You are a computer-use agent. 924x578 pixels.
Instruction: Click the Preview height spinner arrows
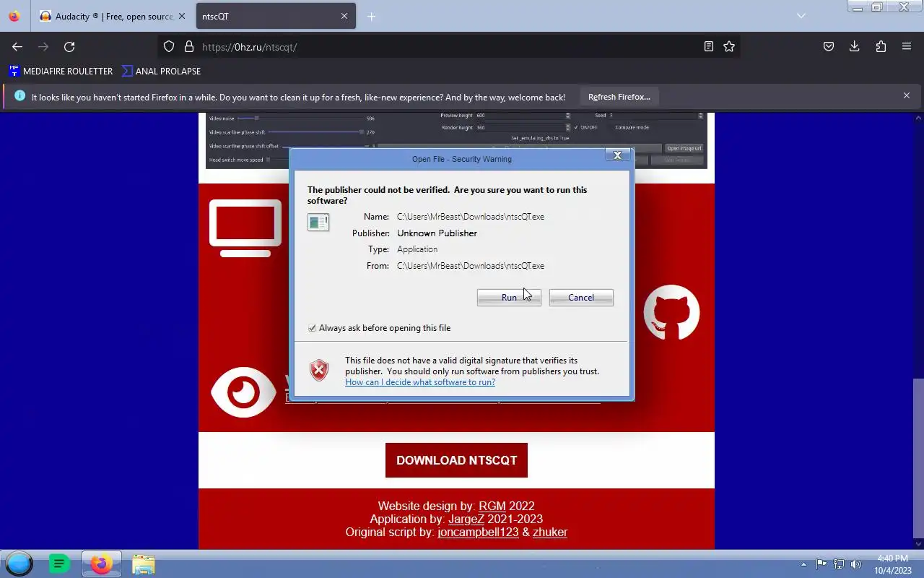tap(567, 116)
